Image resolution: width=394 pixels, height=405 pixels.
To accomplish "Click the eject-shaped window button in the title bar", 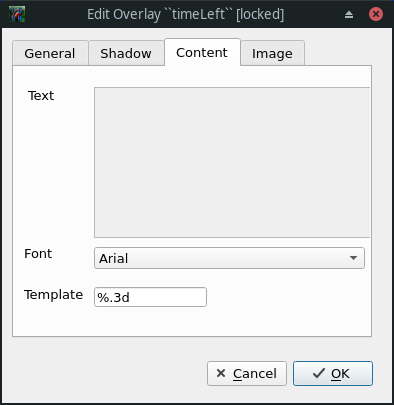I will click(x=349, y=14).
